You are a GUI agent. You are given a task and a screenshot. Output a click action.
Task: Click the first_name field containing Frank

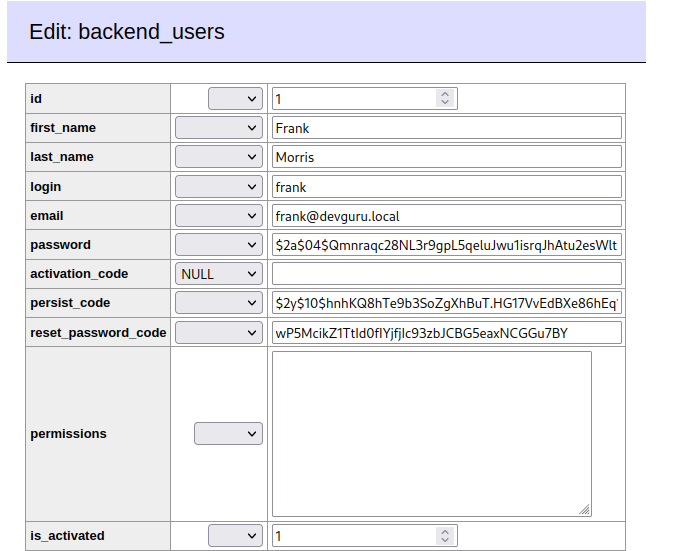[446, 128]
